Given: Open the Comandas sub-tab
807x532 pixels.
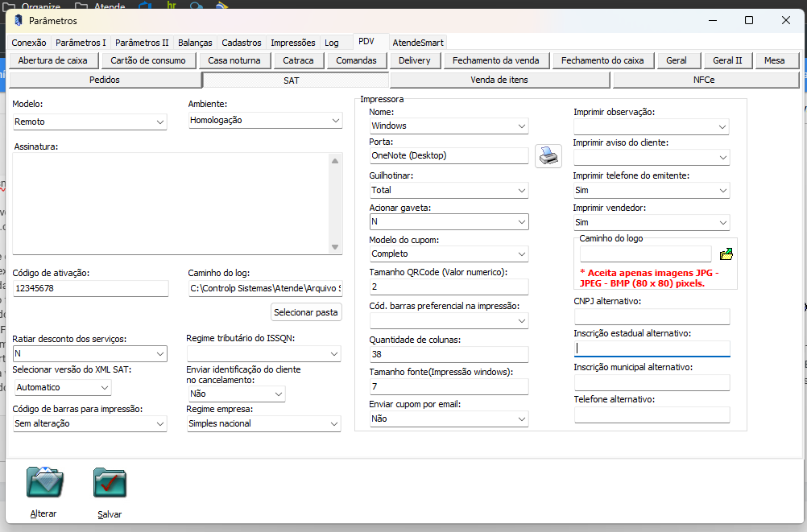Looking at the screenshot, I should [356, 60].
